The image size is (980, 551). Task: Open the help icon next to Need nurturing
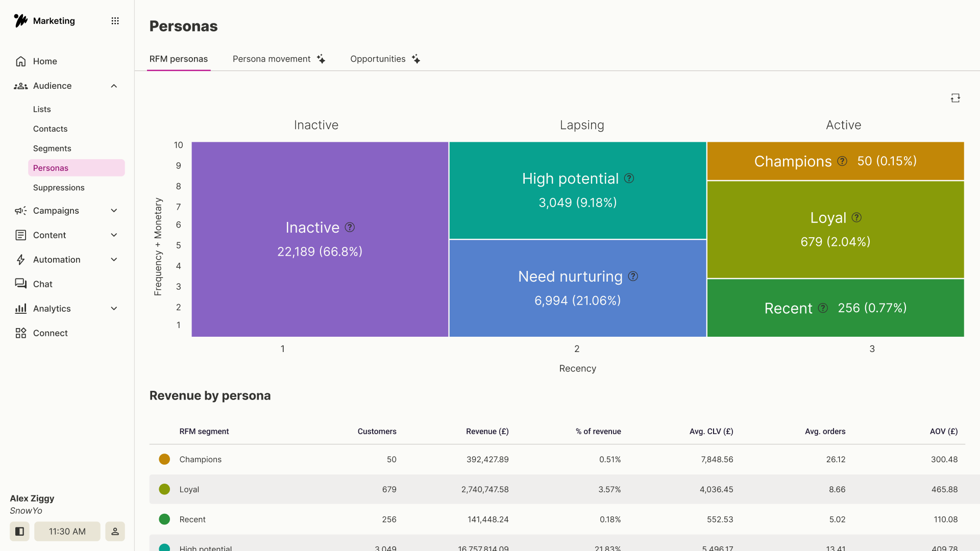point(633,277)
